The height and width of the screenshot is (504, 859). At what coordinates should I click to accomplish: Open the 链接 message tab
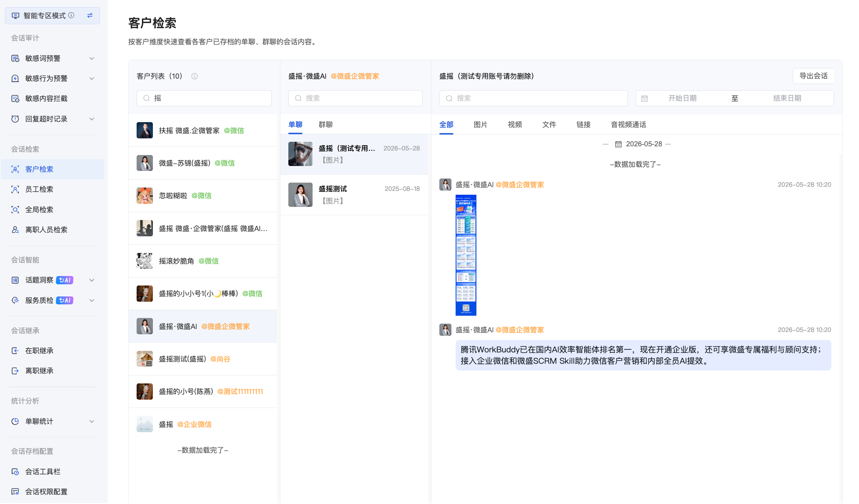[x=583, y=125]
